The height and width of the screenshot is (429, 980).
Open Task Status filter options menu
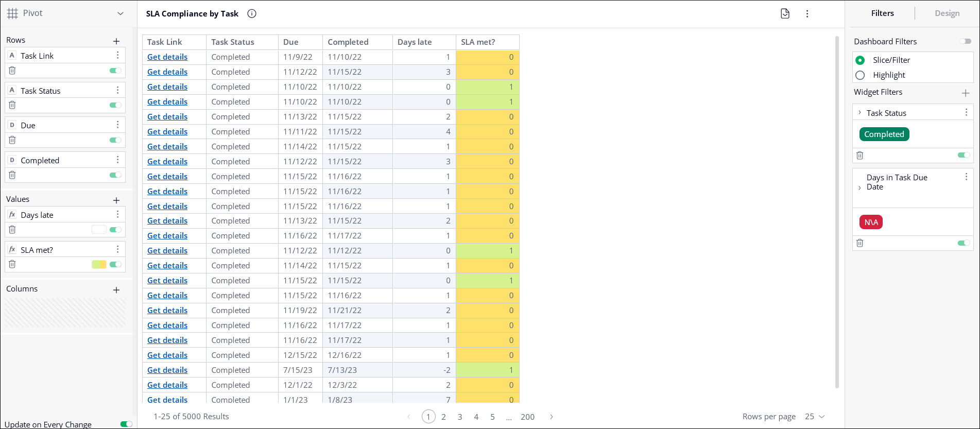tap(966, 112)
